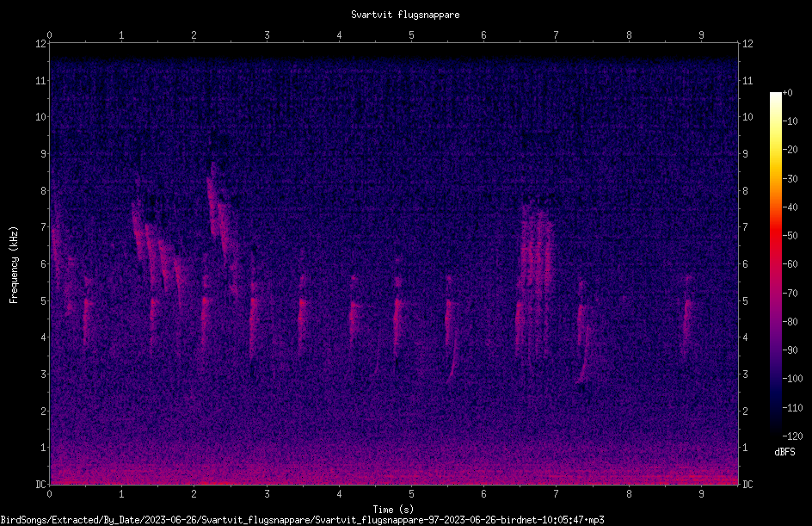Viewport: 812px width, 526px height.
Task: Click the '-30' colorbar label
Action: coord(790,179)
